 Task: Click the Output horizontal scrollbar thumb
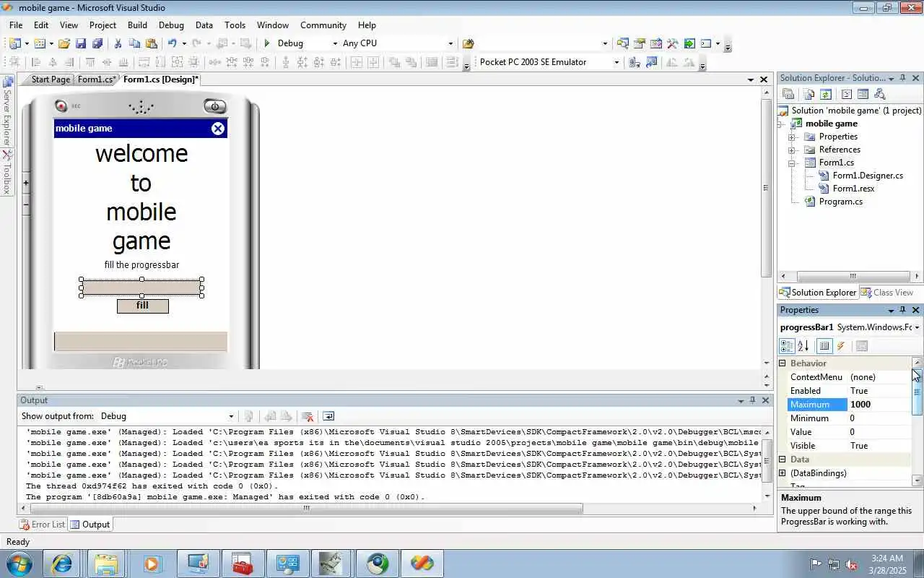coord(307,508)
